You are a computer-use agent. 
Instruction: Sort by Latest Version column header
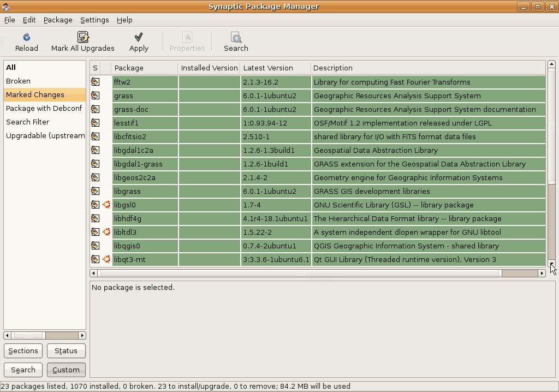pyautogui.click(x=276, y=68)
